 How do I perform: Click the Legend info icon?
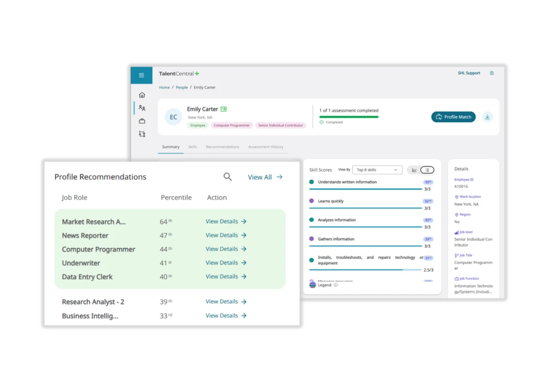[336, 285]
